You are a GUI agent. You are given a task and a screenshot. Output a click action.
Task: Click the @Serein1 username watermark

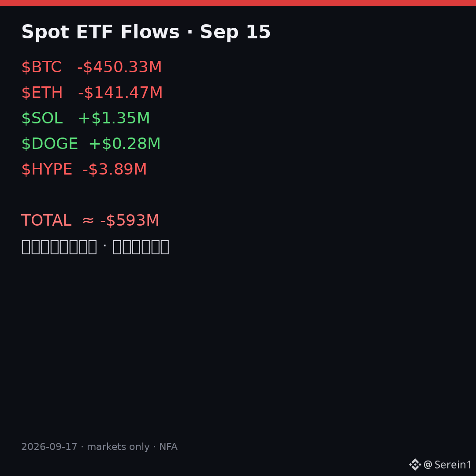point(447,465)
